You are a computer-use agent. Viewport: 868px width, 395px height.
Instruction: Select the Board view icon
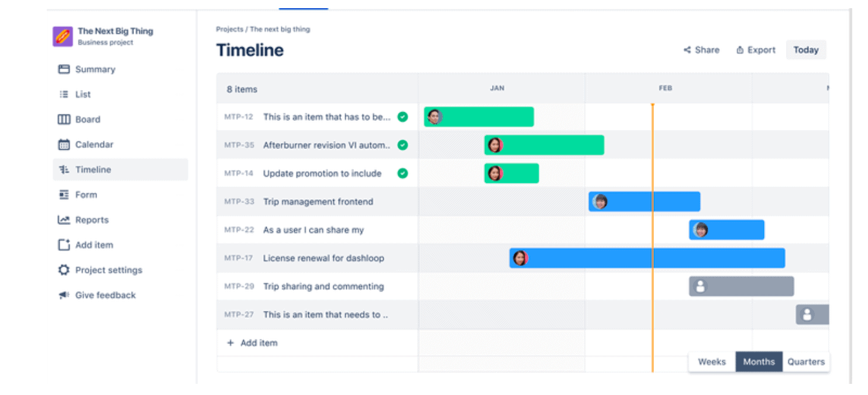(64, 119)
